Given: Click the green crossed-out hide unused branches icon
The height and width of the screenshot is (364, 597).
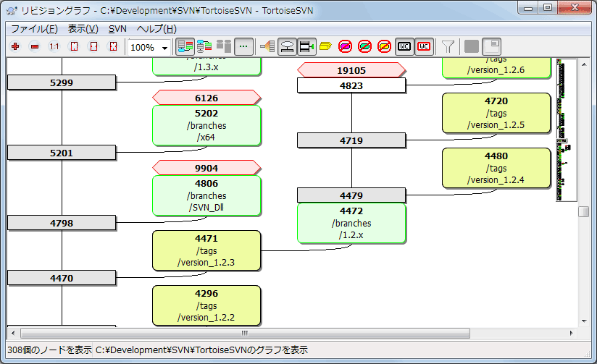Looking at the screenshot, I should coord(364,47).
